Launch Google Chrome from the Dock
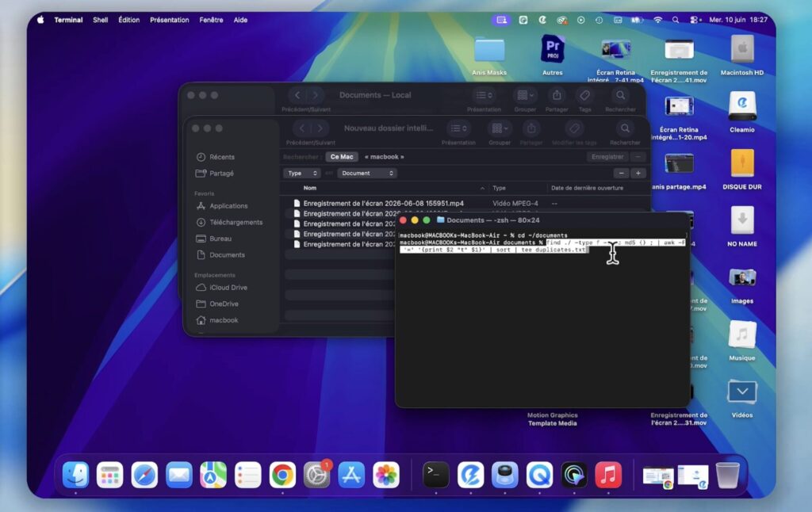The width and height of the screenshot is (812, 512). (x=282, y=475)
